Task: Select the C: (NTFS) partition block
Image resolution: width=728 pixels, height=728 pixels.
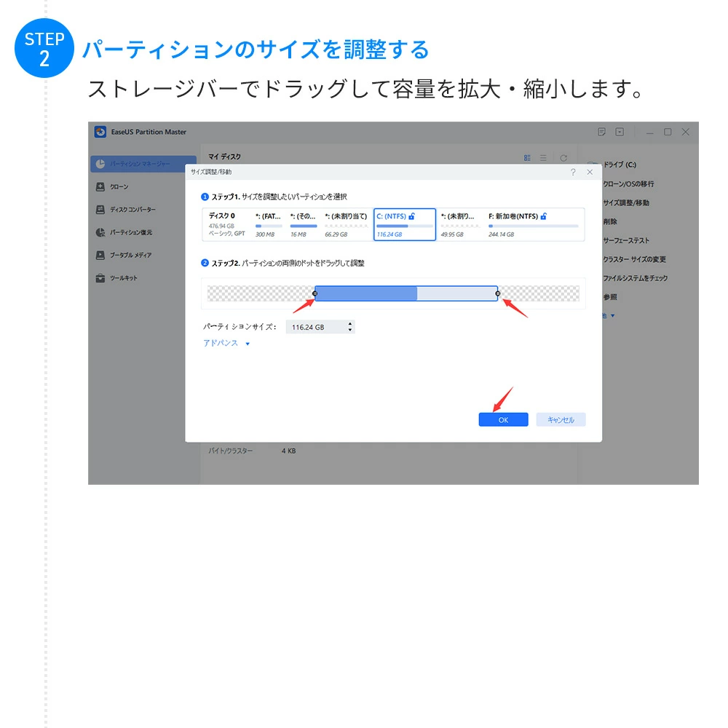Action: pos(405,225)
